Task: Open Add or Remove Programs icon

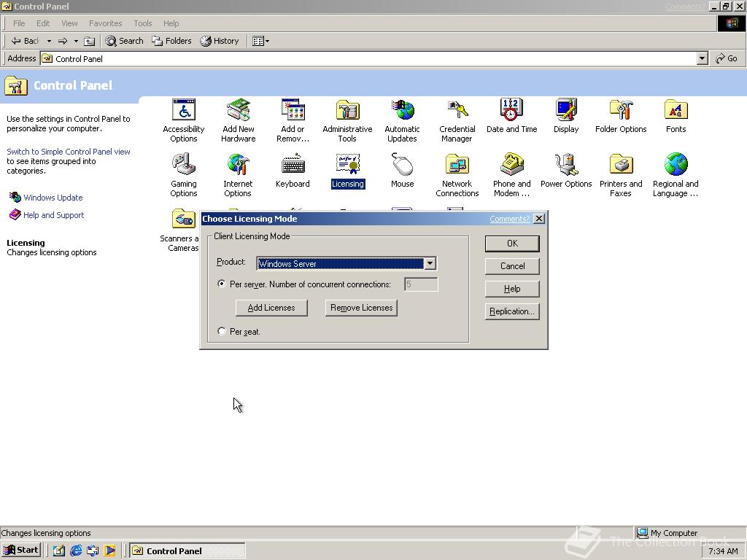Action: (293, 120)
